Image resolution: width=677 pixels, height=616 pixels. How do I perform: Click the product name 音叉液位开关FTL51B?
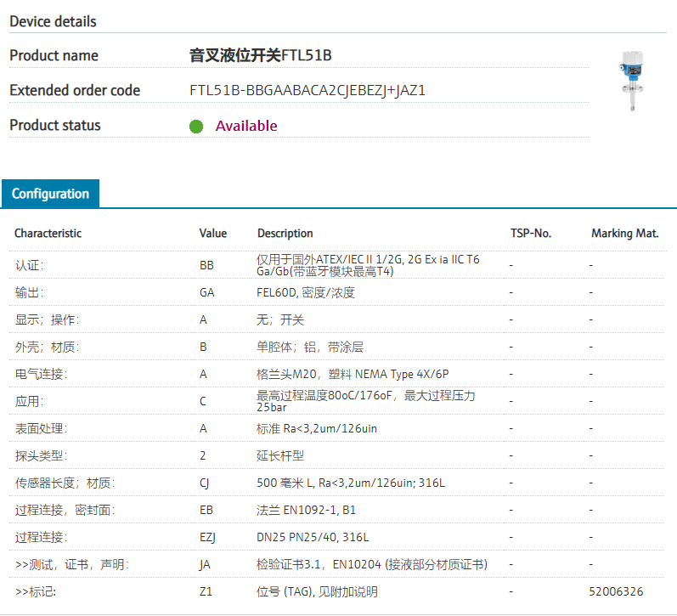pyautogui.click(x=260, y=56)
